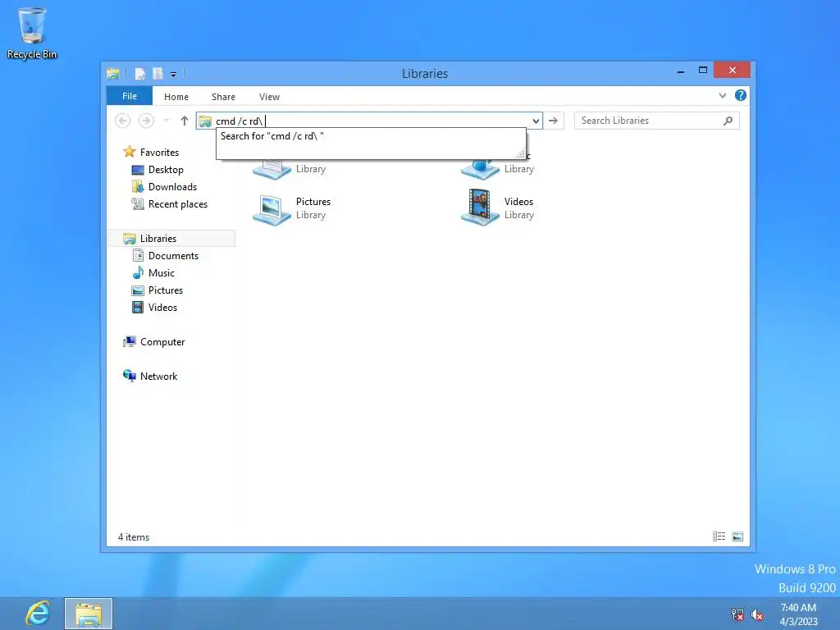This screenshot has width=840, height=630.
Task: Maximize the Libraries window
Action: 703,71
